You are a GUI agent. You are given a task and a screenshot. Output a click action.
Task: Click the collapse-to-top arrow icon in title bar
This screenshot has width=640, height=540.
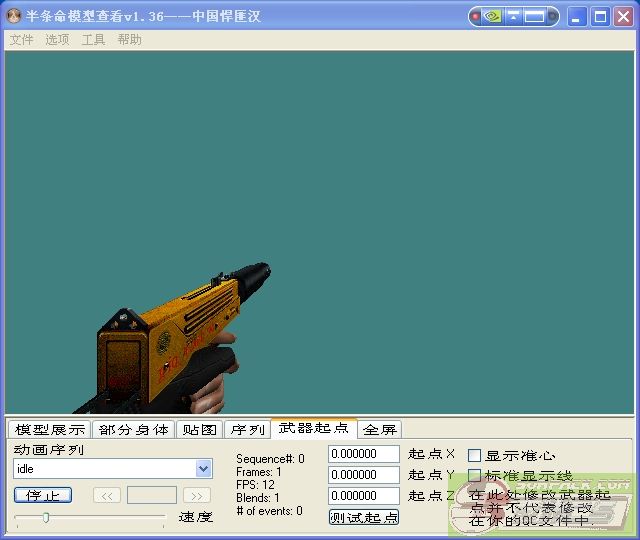pos(514,16)
